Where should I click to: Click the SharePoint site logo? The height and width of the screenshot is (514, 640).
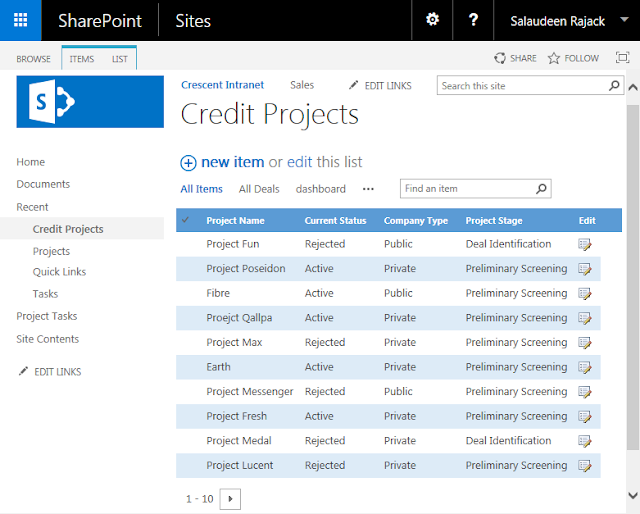[x=90, y=102]
